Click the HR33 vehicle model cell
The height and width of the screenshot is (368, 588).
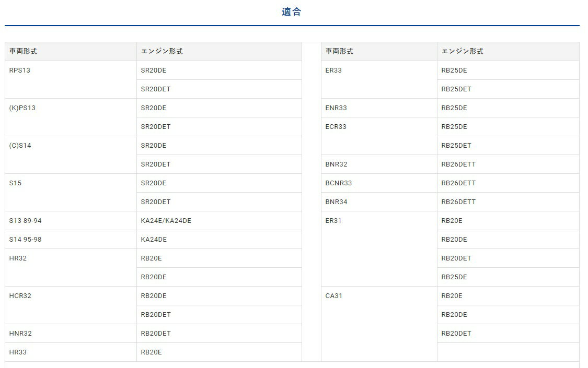(18, 352)
